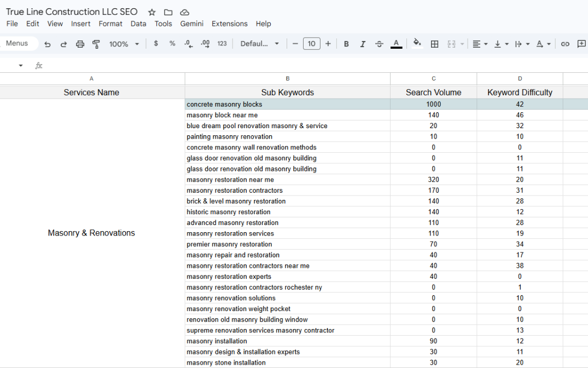Click the Print icon
The width and height of the screenshot is (588, 368).
pos(80,44)
